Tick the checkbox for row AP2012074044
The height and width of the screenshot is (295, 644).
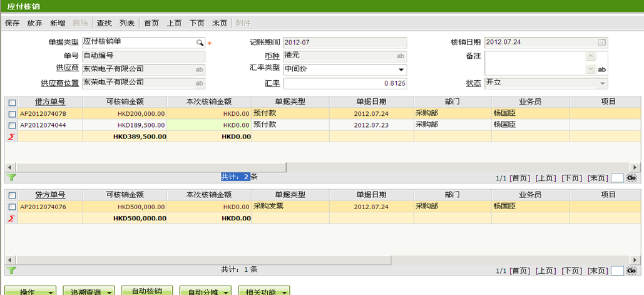coord(12,125)
